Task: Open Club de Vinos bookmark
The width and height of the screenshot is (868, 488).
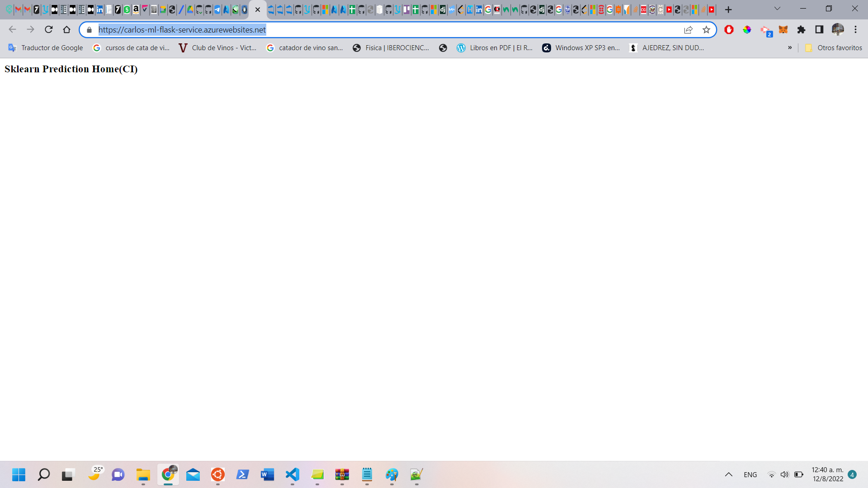Action: click(217, 48)
